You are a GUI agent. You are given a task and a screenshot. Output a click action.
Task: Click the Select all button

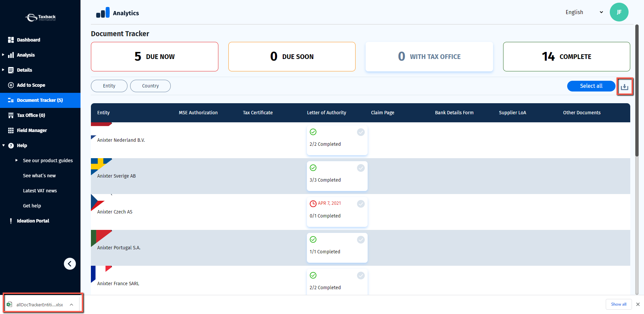tap(591, 86)
